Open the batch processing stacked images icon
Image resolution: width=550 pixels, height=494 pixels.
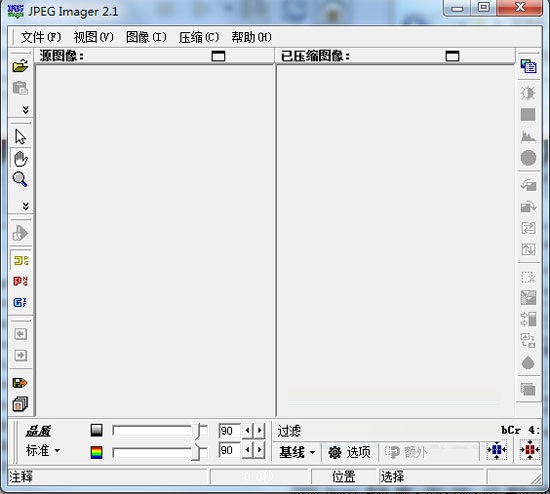click(20, 404)
